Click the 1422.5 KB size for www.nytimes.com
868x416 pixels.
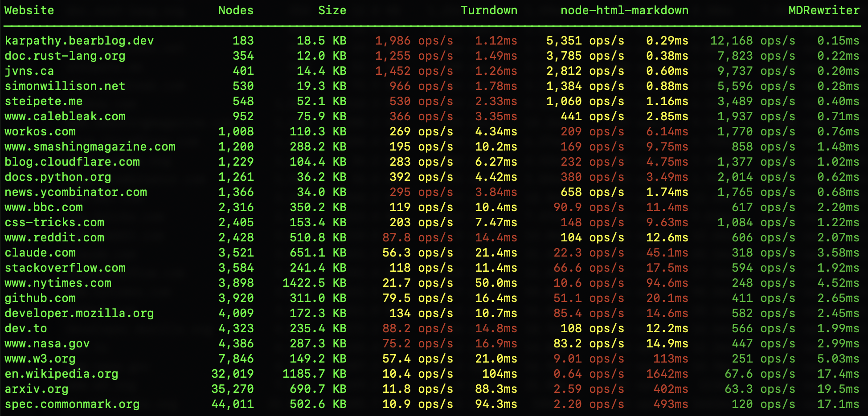[314, 283]
